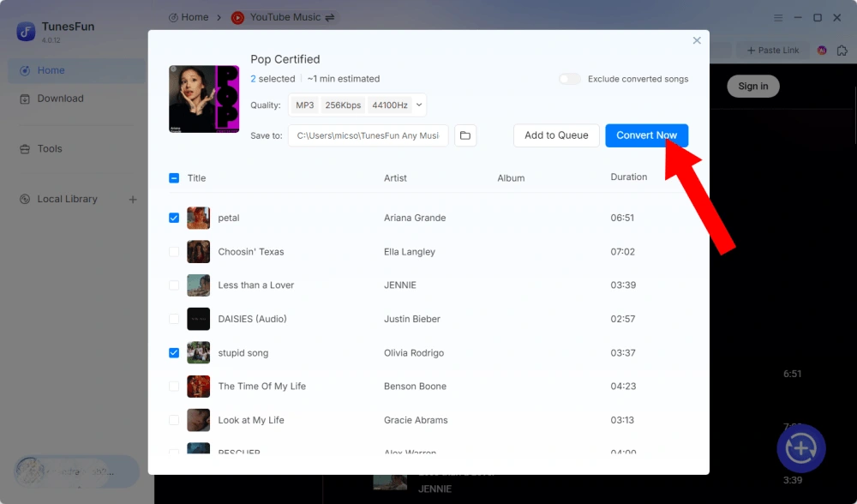Click the Look at My Life thumbnail
This screenshot has width=857, height=504.
coord(199,420)
